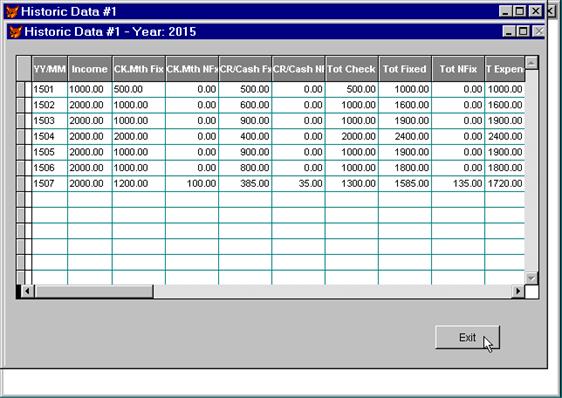Click Tot Check value 1300.00 in row 1507
Viewport: 562px width, 398px height.
(x=352, y=184)
